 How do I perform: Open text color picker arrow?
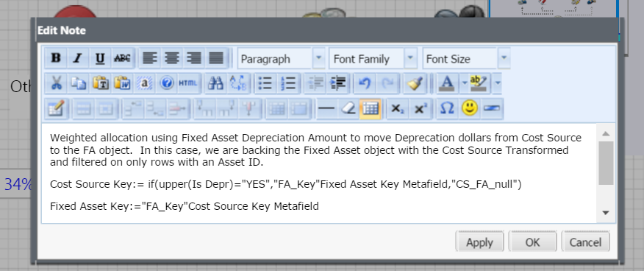[465, 83]
